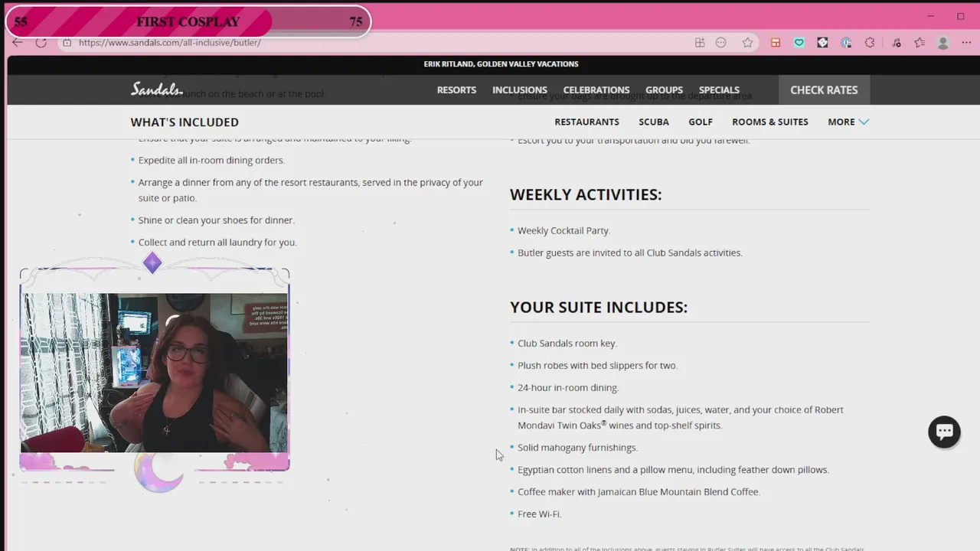Screen dimensions: 980x551
Task: Click 'Collect and return all laundry for you.'
Action: 217,243
